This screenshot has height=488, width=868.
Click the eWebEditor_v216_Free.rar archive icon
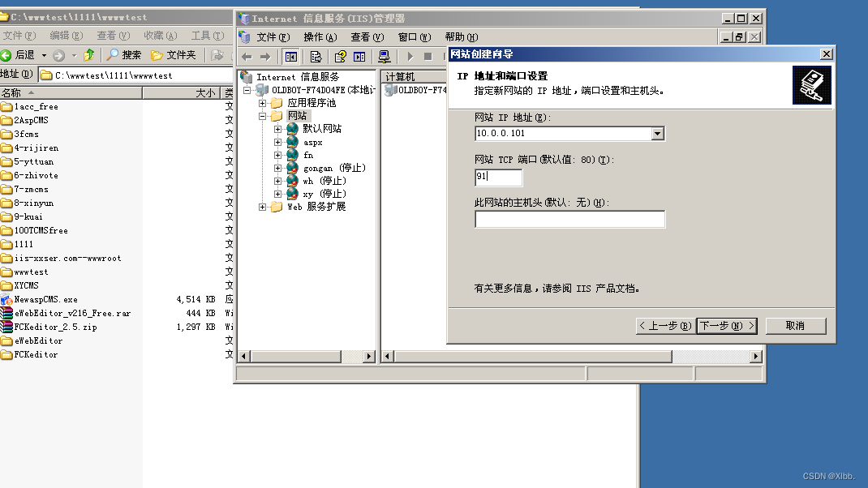pyautogui.click(x=6, y=313)
